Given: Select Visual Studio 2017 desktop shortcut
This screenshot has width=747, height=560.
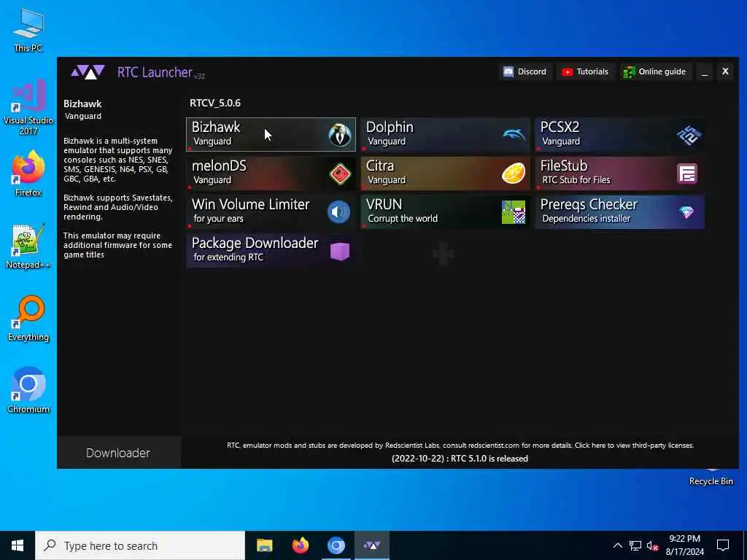Looking at the screenshot, I should pyautogui.click(x=28, y=107).
